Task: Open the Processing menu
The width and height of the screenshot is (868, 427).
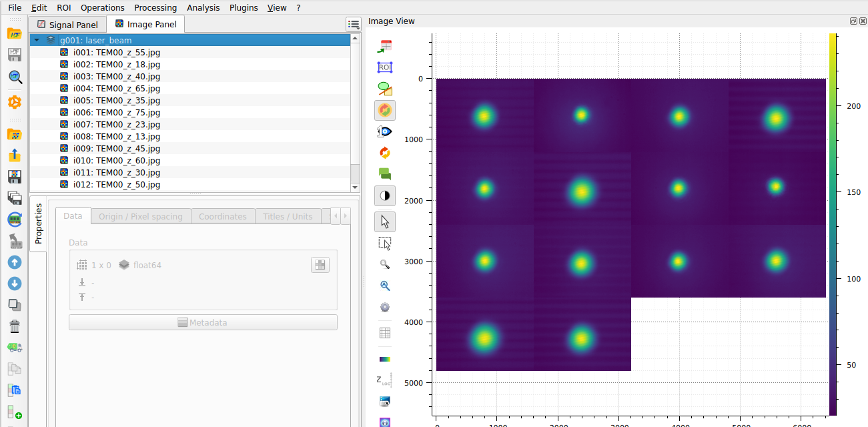Action: 155,7
